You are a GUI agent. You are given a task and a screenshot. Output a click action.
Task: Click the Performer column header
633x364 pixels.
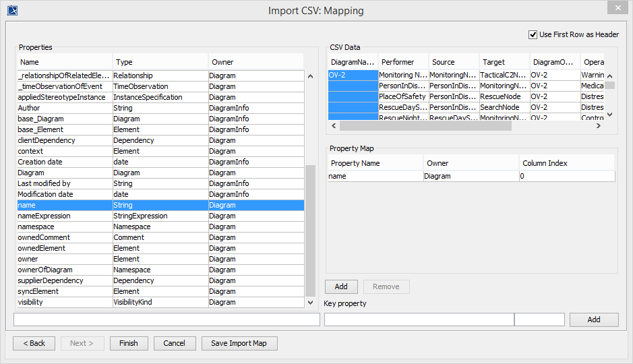[403, 62]
